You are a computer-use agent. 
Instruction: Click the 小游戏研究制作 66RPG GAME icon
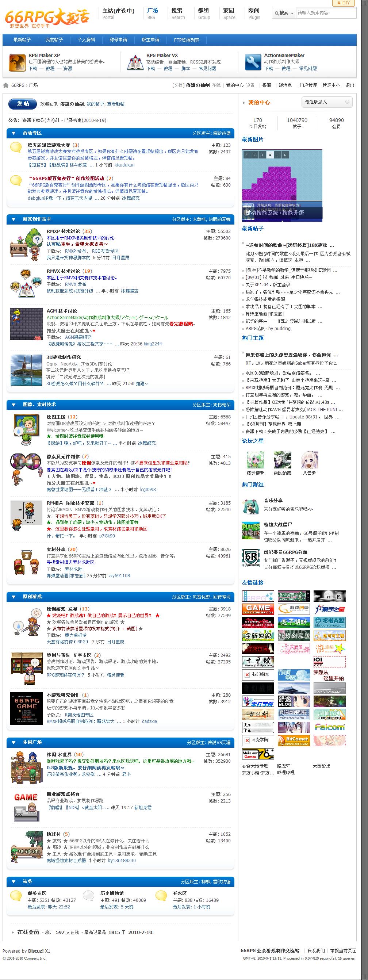tap(26, 708)
